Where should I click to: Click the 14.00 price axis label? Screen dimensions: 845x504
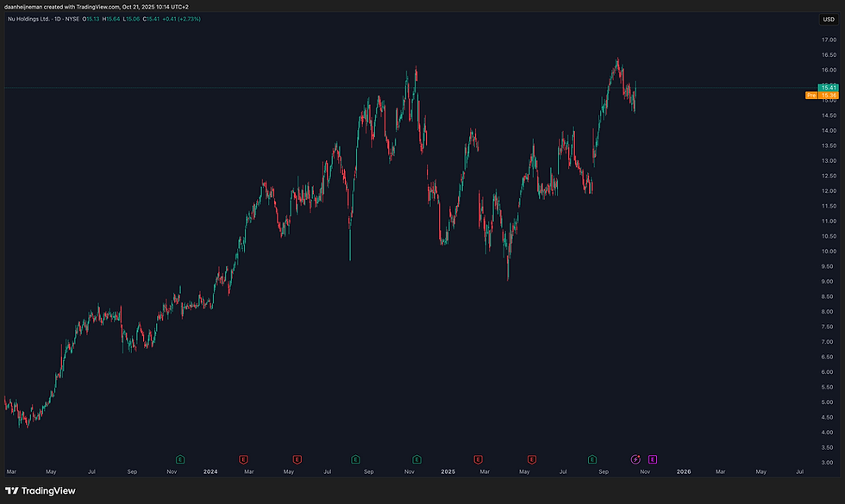[x=829, y=130]
